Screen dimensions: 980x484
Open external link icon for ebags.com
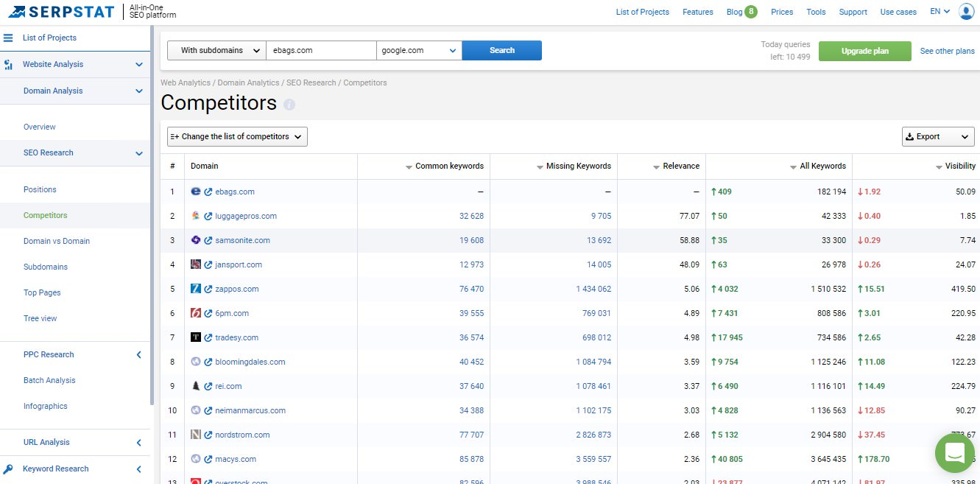click(208, 192)
